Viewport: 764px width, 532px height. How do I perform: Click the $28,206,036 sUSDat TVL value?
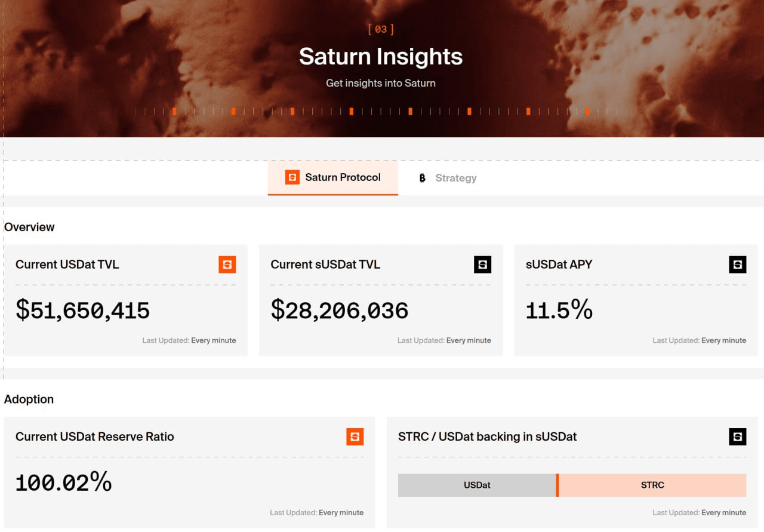pyautogui.click(x=340, y=310)
